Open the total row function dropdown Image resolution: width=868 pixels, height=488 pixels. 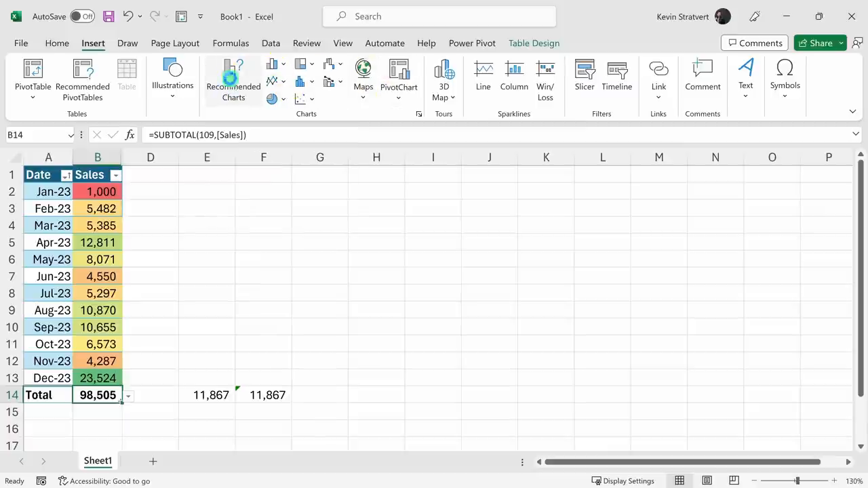click(128, 396)
